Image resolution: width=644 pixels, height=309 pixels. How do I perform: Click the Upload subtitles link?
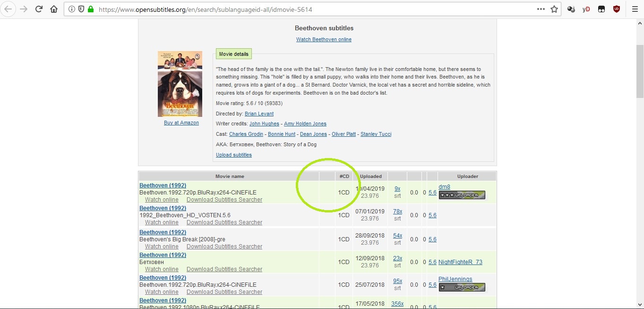pos(234,155)
